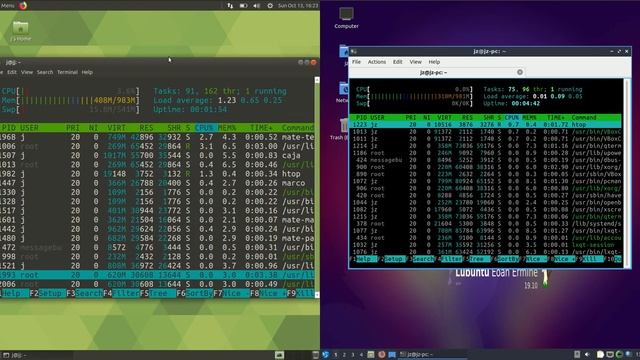Click QTerminal title bar window icon

coord(354,51)
